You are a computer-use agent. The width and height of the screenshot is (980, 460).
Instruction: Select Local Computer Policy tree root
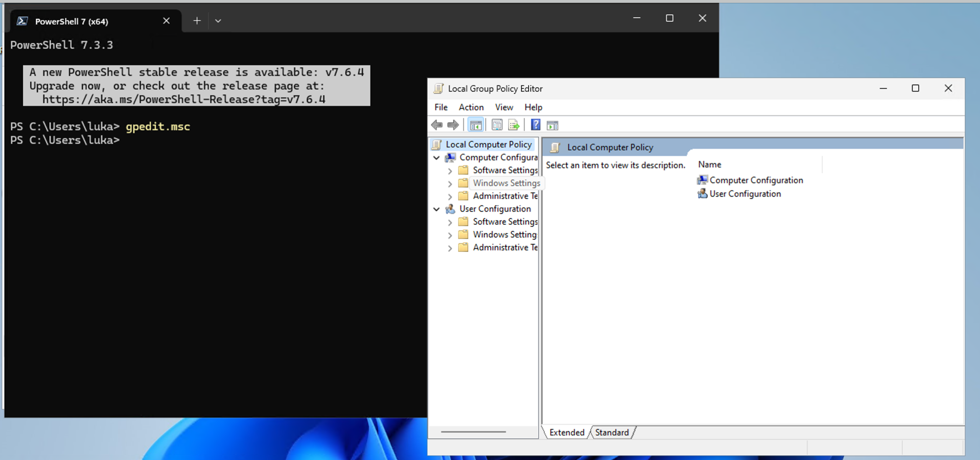(489, 145)
